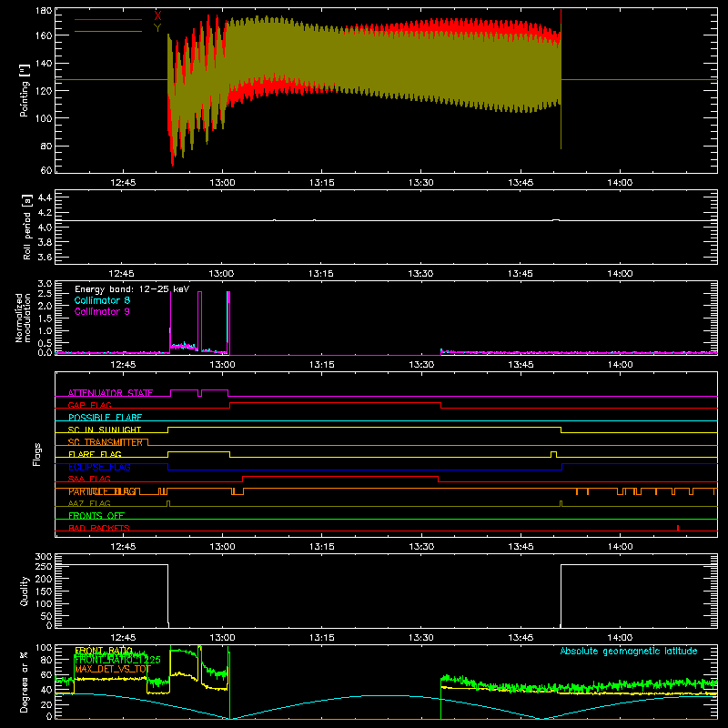728x728 pixels.
Task: Click the GAP_FLAG label
Action: [89, 405]
